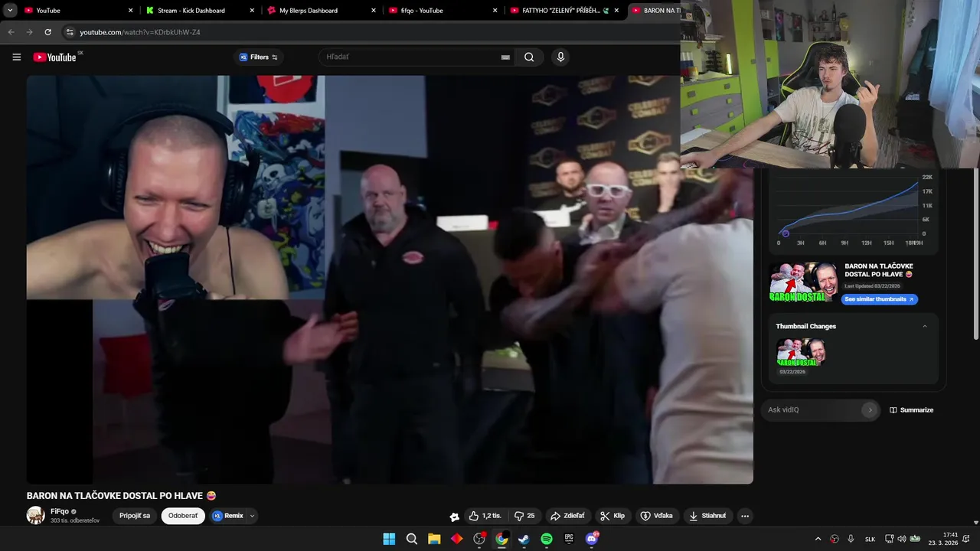Send the Ask vidIQ query arrow
This screenshot has height=551, width=980.
[870, 410]
